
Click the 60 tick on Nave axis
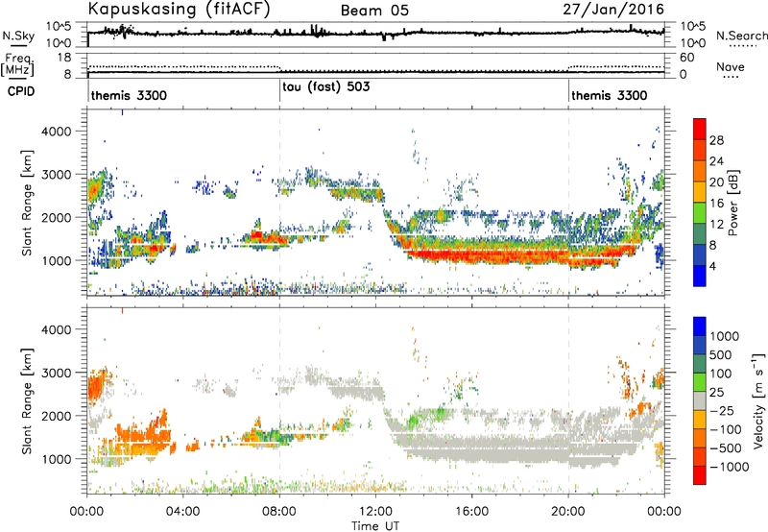(x=686, y=58)
